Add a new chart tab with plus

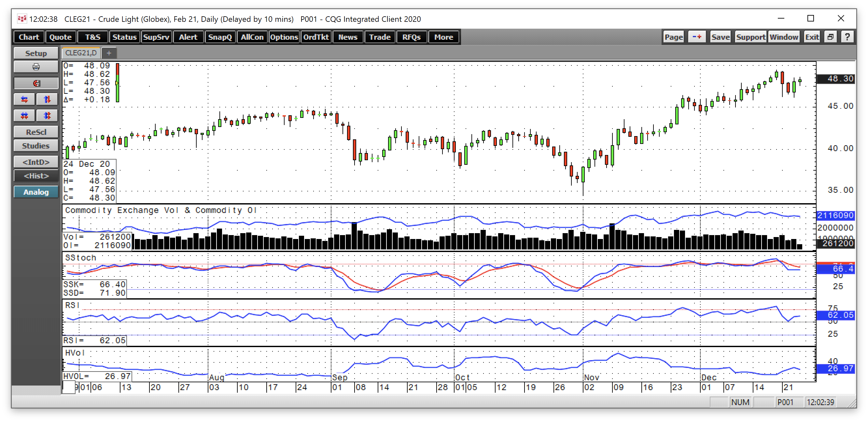[109, 53]
